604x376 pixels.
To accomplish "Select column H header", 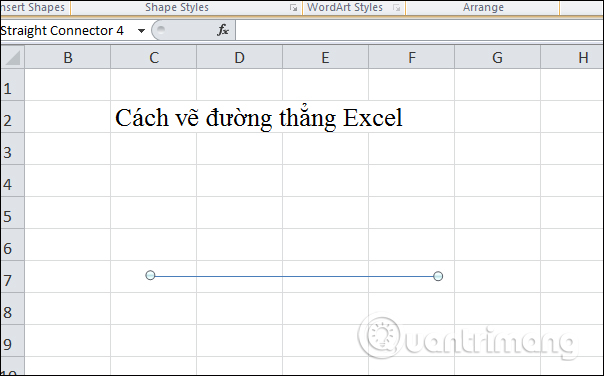I will (x=572, y=57).
